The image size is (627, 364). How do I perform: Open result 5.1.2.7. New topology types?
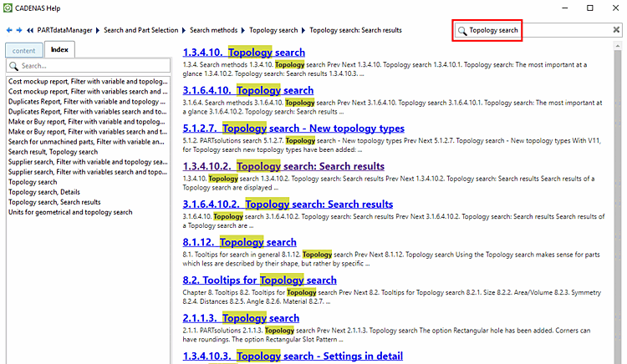(293, 128)
